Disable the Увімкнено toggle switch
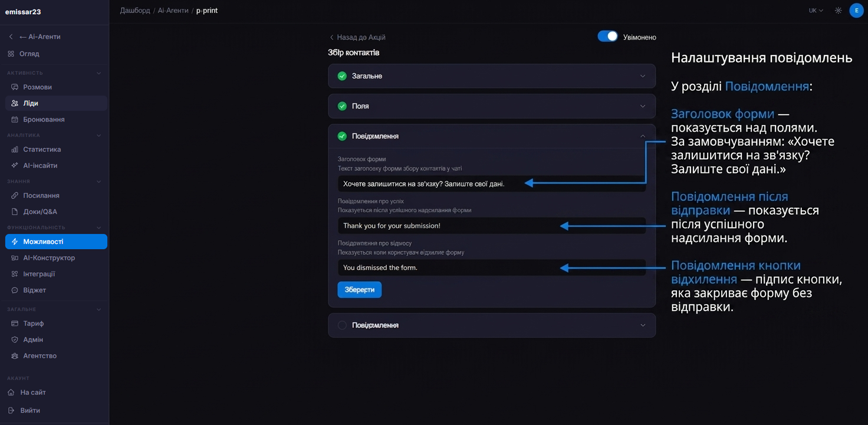 607,37
